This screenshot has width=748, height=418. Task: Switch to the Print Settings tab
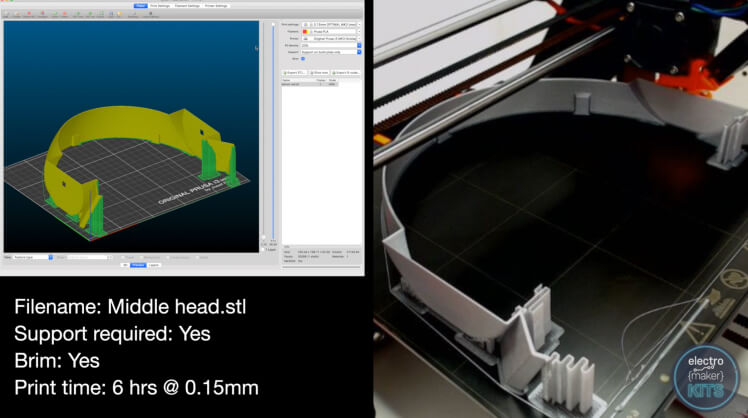[159, 5]
